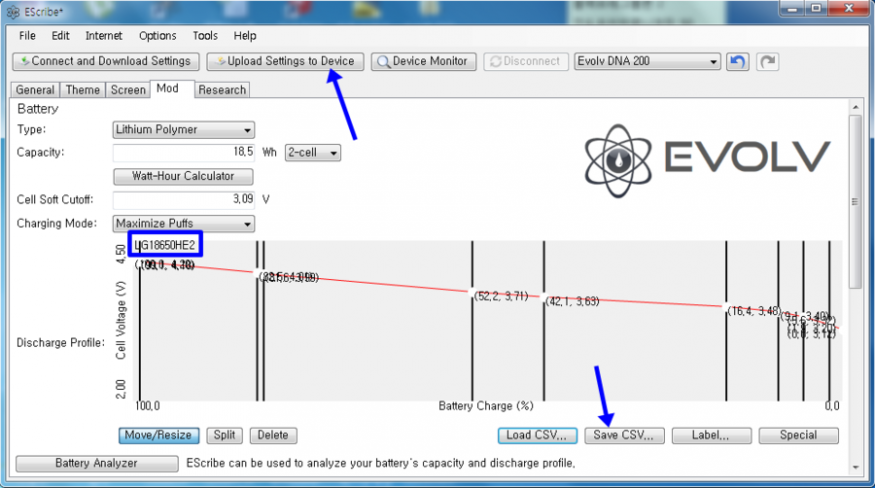Click the Capacity input field
The width and height of the screenshot is (875, 488).
tap(183, 153)
